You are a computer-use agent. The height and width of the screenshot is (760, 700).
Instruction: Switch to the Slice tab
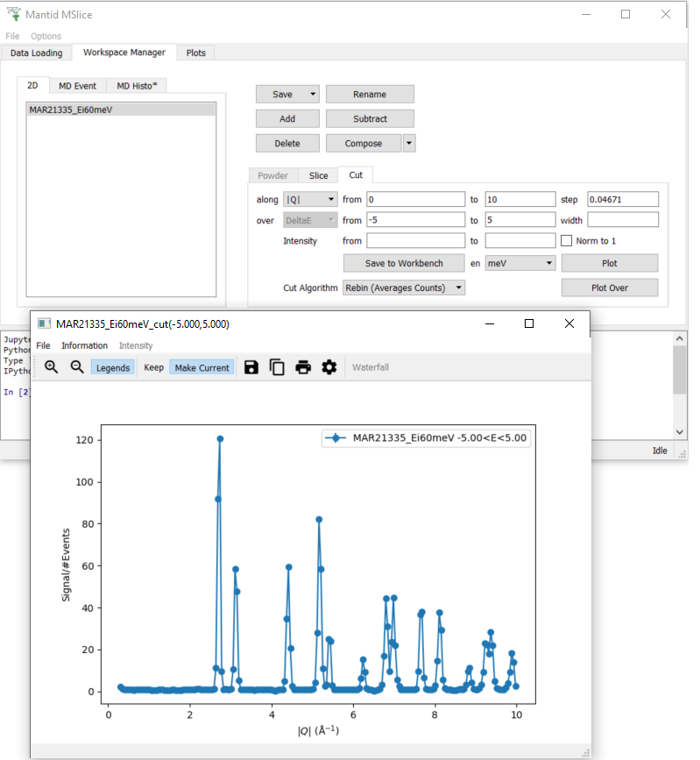(x=318, y=175)
